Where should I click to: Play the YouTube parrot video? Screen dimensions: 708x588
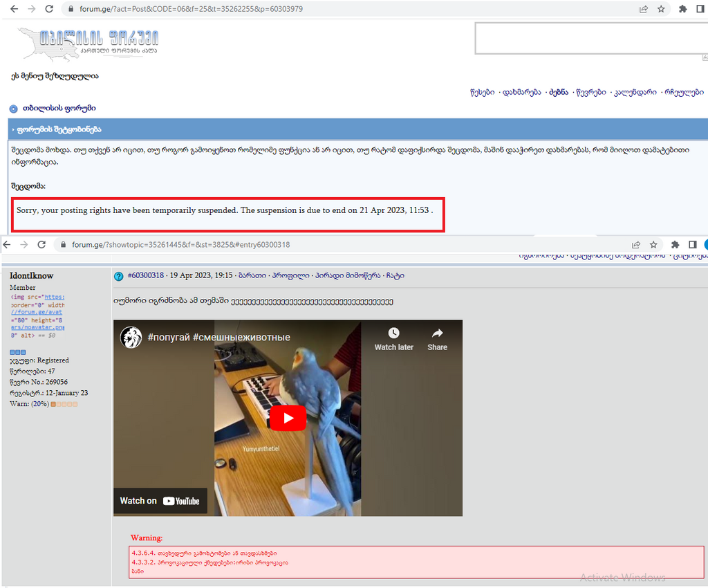pos(288,419)
